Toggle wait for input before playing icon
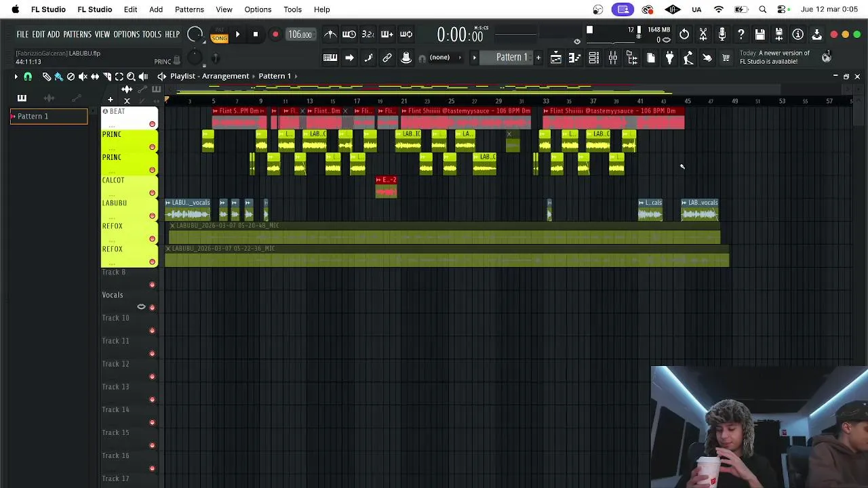This screenshot has height=488, width=868. 349,35
